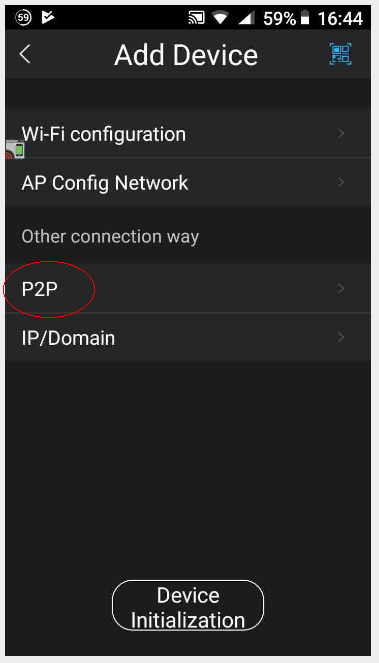Tap the back arrow in header
Screen dimensions: 379x663
coord(25,55)
